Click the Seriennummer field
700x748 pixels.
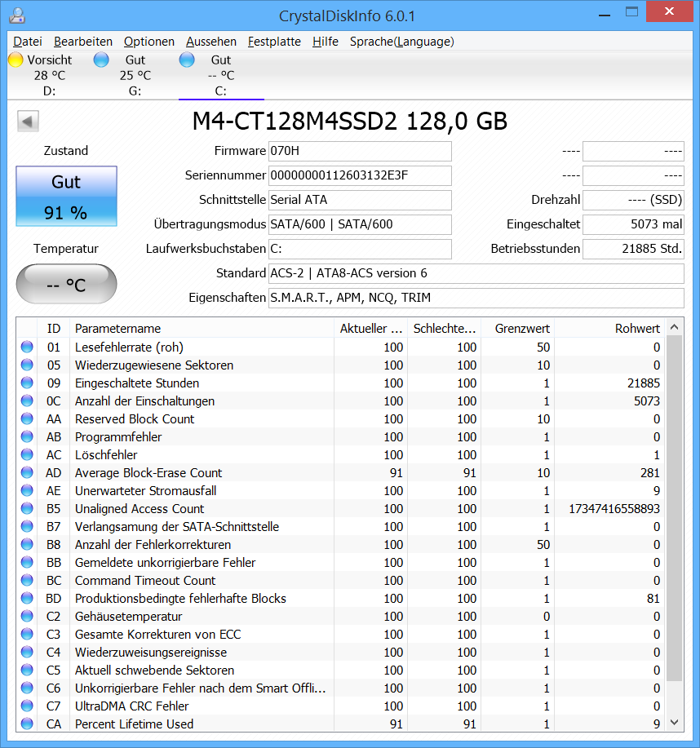click(x=360, y=175)
